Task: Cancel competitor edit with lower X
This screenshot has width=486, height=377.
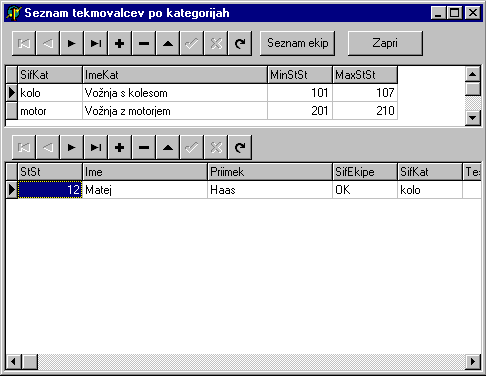Action: (216, 147)
